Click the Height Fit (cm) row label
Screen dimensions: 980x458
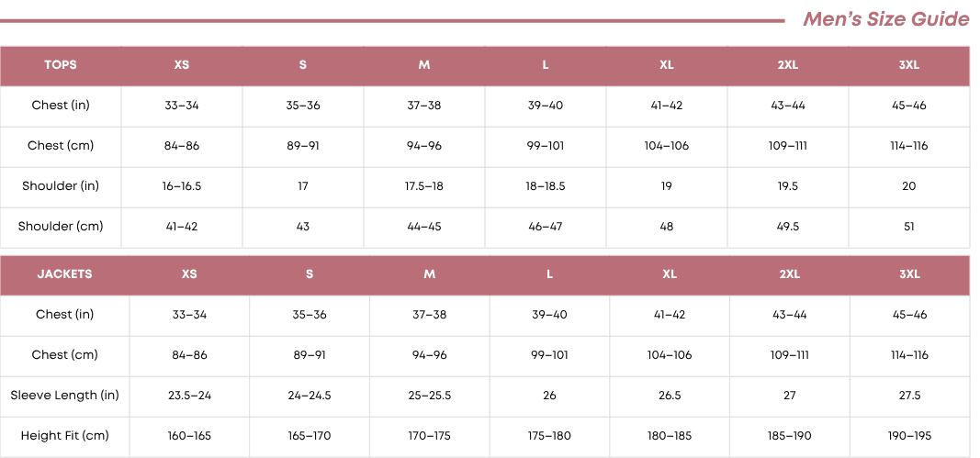coord(64,436)
